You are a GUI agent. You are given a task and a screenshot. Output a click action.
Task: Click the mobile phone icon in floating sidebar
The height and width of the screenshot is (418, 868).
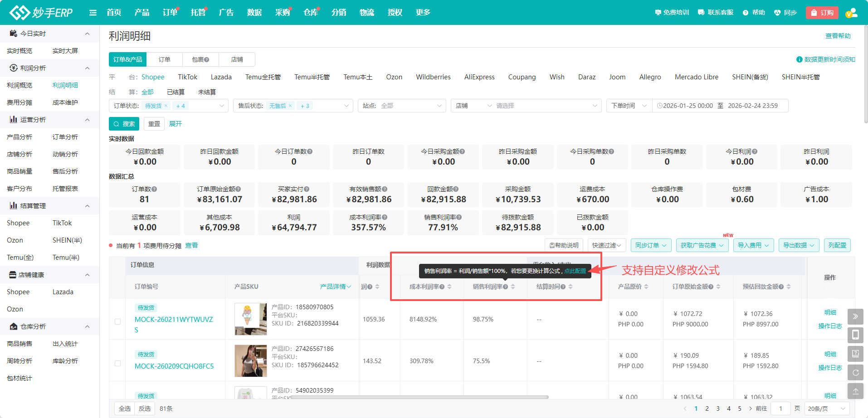point(855,335)
